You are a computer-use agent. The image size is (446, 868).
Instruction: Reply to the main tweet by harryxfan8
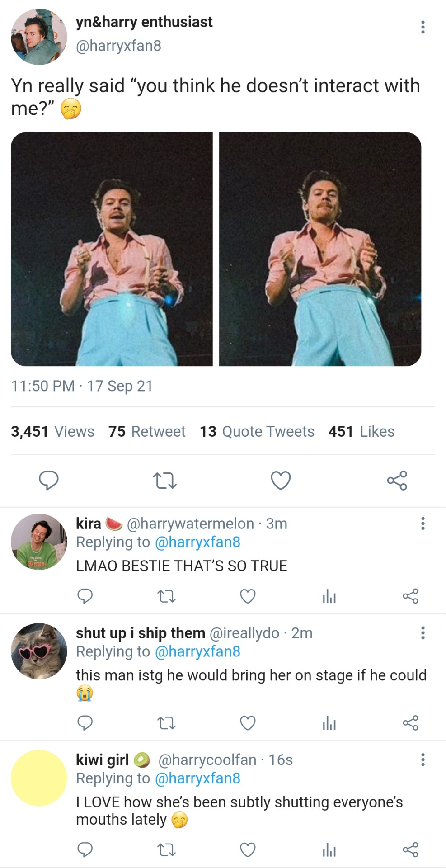(x=48, y=480)
